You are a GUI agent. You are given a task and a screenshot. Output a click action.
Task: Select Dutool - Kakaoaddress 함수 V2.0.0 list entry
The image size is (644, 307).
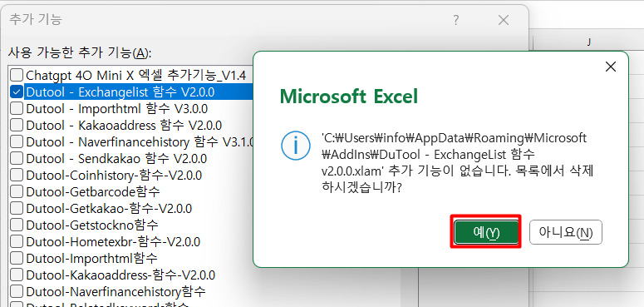click(x=124, y=126)
